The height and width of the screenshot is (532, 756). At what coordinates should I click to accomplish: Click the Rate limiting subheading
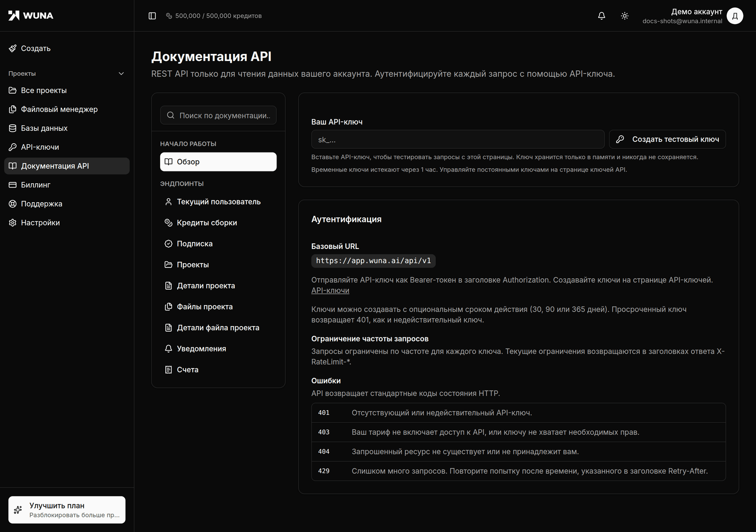click(370, 339)
